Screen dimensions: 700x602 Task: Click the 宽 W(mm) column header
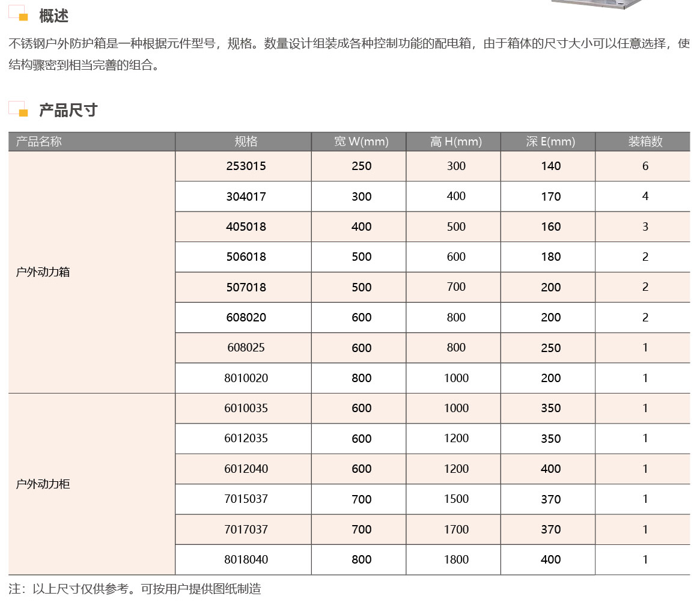(x=359, y=141)
